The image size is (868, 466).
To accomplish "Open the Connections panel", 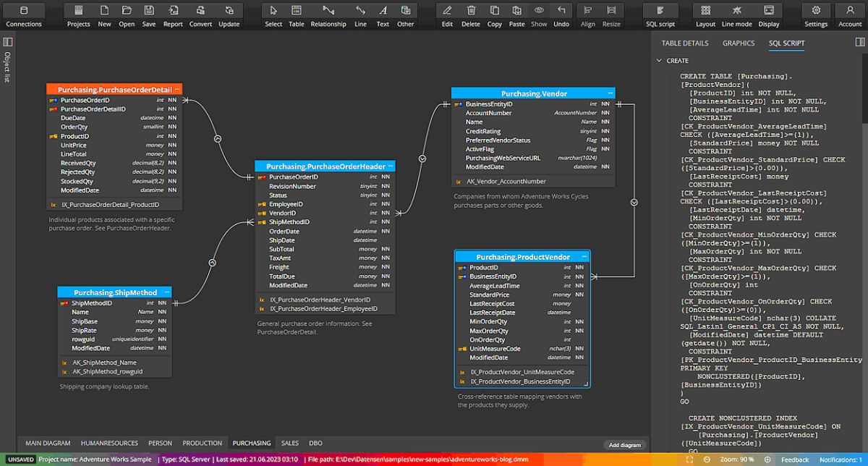I will coord(24,15).
